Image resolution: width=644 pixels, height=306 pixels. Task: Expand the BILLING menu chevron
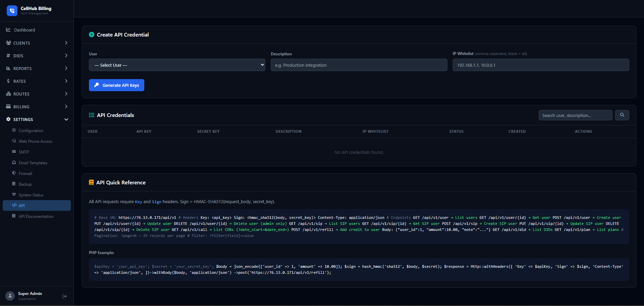click(x=66, y=107)
